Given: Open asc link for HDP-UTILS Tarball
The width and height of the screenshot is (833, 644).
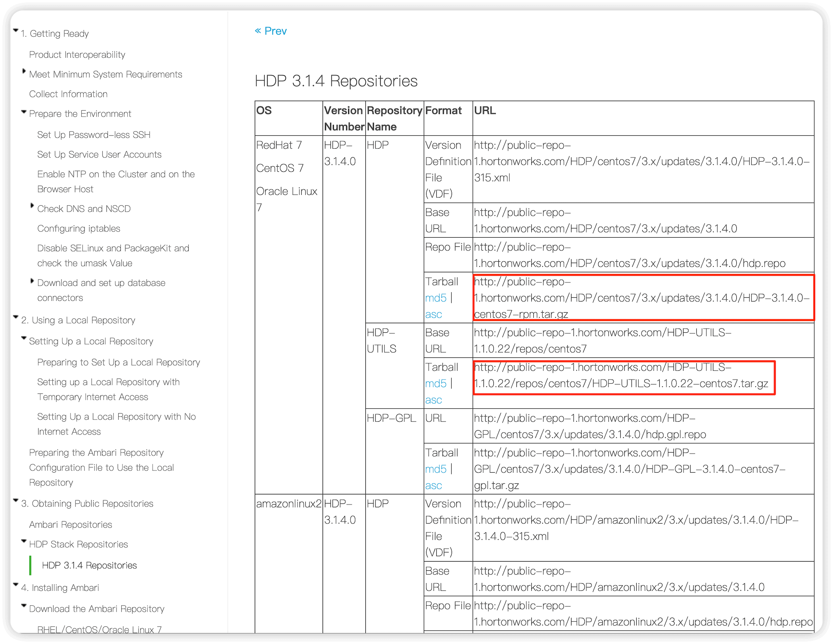Looking at the screenshot, I should (433, 400).
